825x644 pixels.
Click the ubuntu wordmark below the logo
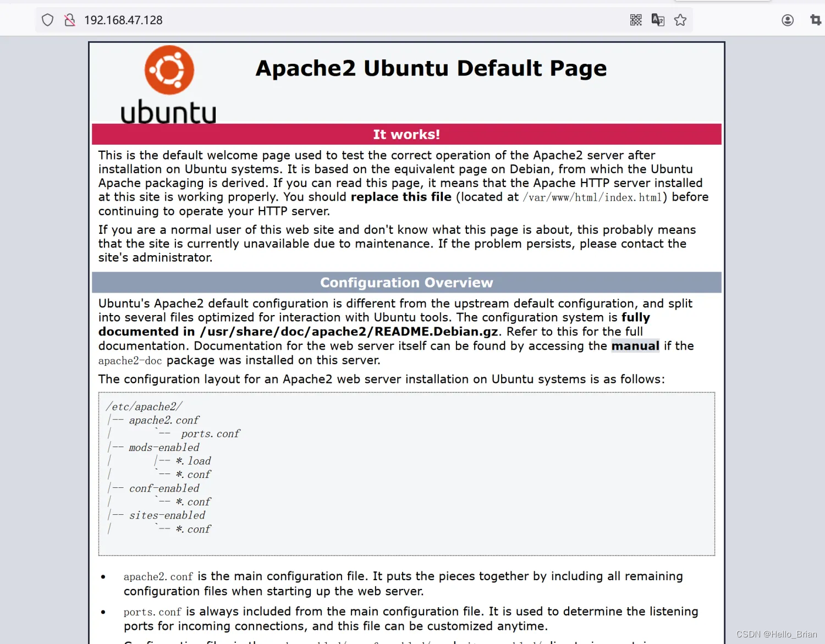[168, 112]
